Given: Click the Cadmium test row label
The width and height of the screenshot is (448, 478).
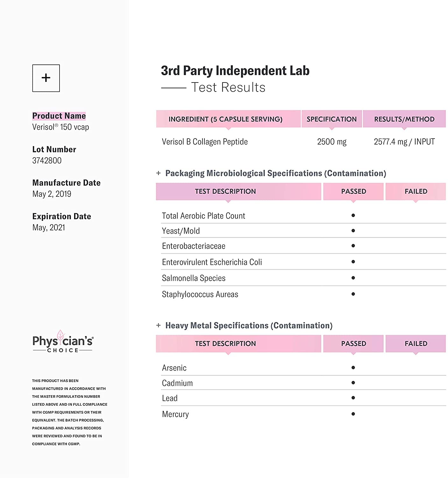Looking at the screenshot, I should 177,383.
